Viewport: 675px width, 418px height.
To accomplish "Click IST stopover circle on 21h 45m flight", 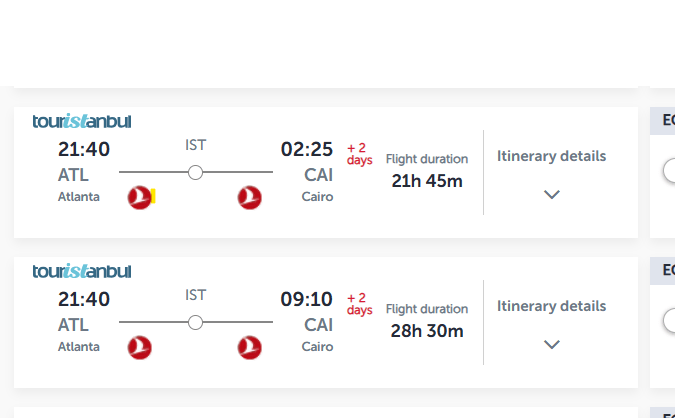I will (x=196, y=172).
